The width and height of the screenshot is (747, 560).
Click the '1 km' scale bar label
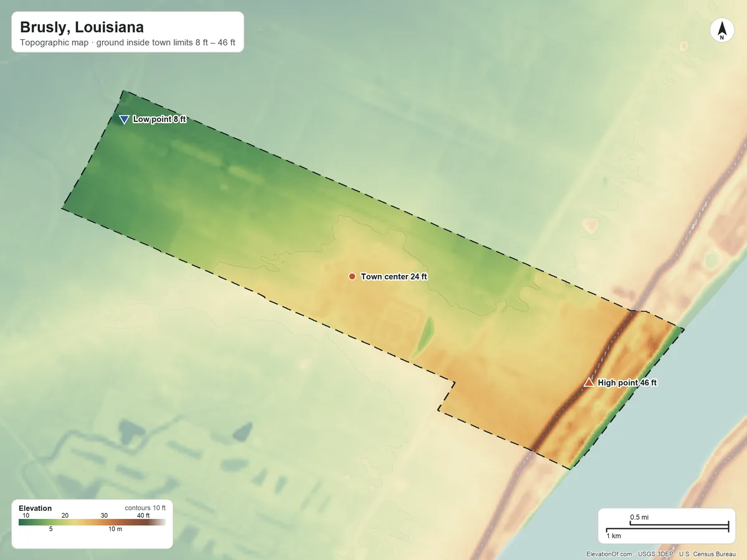(613, 536)
